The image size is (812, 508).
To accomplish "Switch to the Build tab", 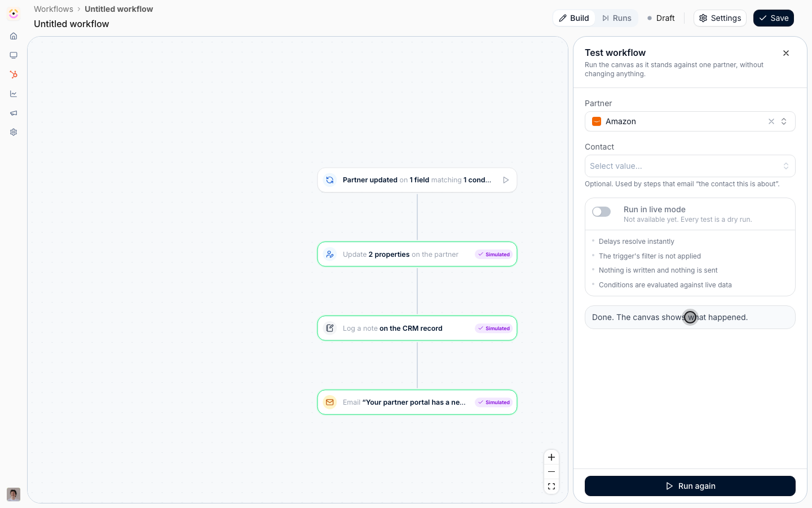I will point(574,18).
